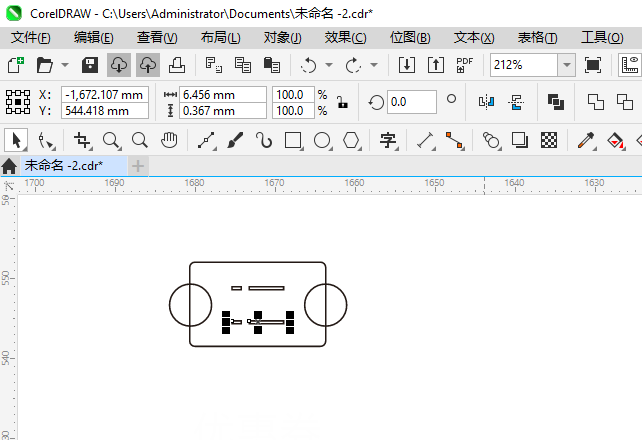Expand the redo history dropdown
The image size is (642, 440).
(374, 65)
